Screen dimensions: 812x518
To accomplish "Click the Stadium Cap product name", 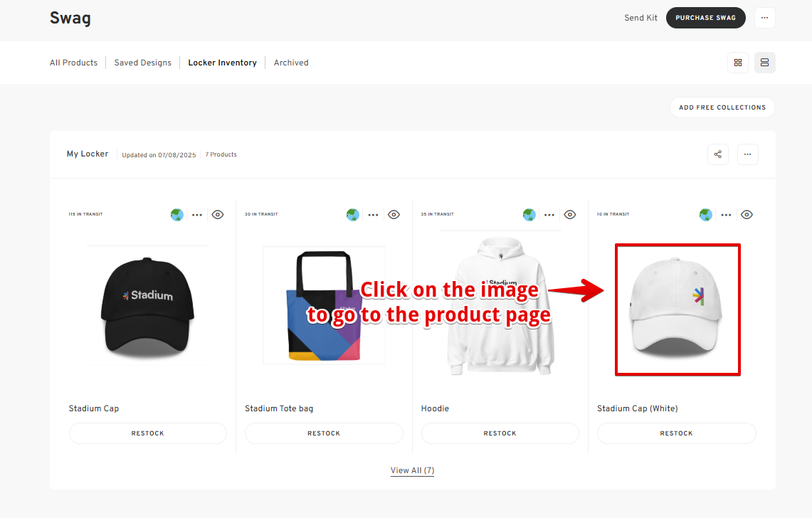I will tap(94, 408).
